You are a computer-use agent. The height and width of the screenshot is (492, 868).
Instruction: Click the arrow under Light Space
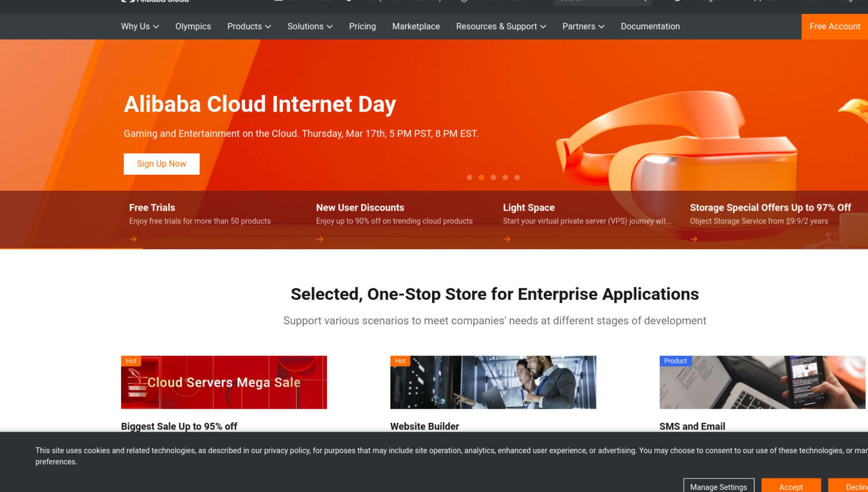506,239
